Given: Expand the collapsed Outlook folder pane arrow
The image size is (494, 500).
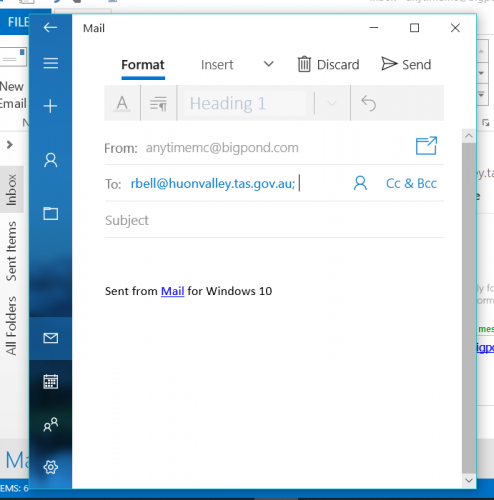Looking at the screenshot, I should click(x=10, y=145).
